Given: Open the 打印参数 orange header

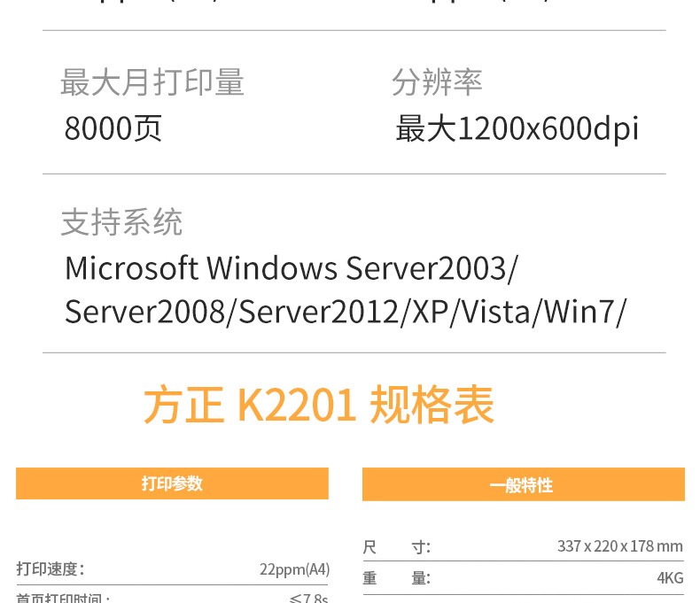Looking at the screenshot, I should pos(172,483).
